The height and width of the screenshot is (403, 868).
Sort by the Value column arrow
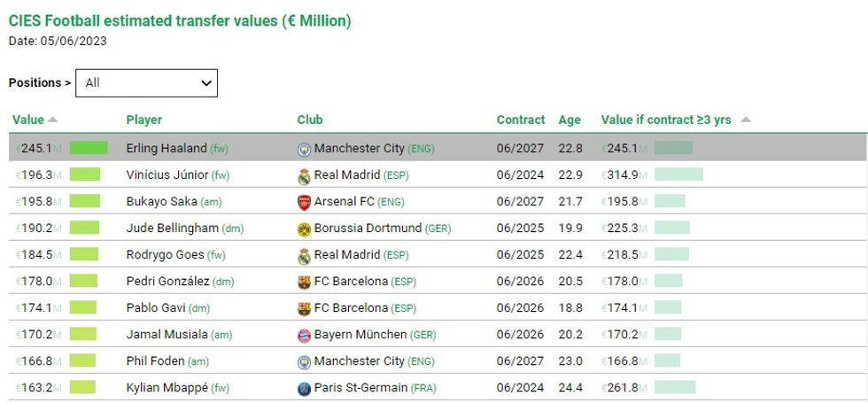[52, 120]
